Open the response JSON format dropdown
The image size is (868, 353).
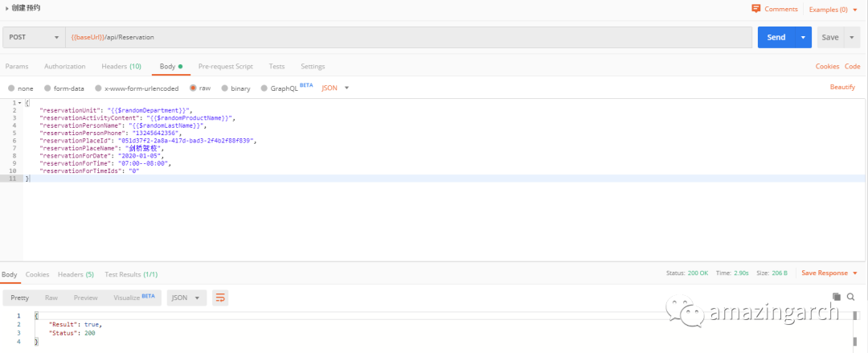point(186,298)
